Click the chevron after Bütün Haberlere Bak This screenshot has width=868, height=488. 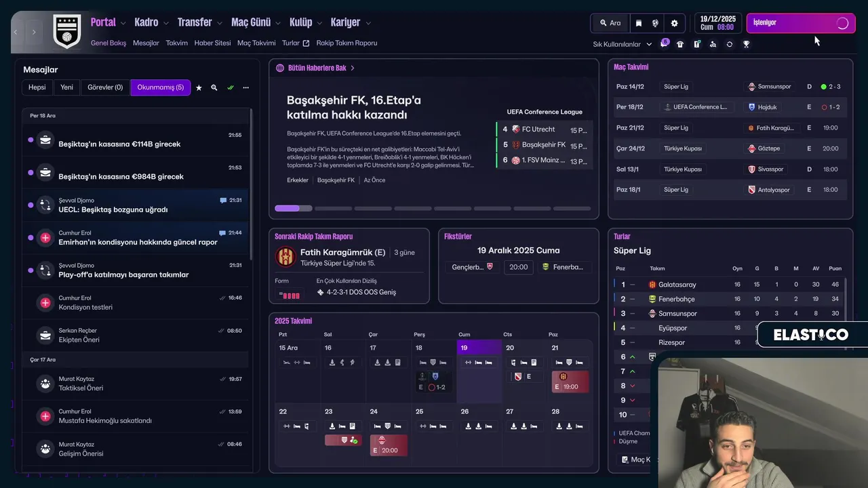353,68
